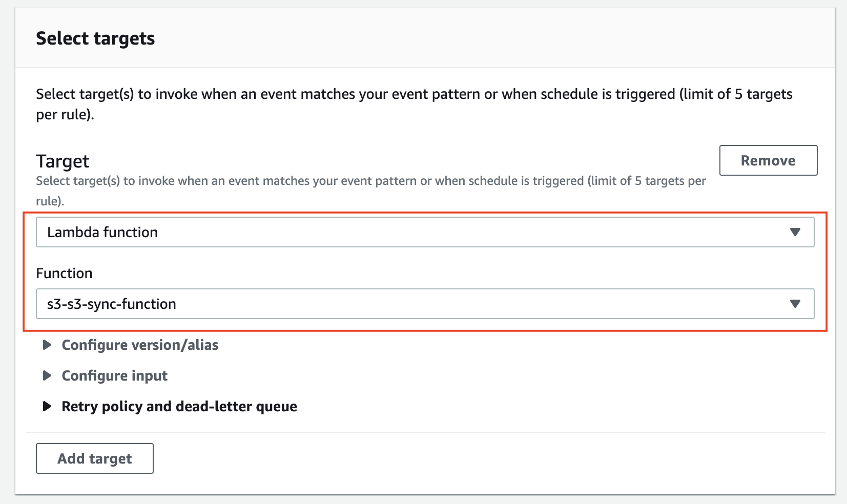Open the target type dropdown showing Lambda function

[410, 232]
